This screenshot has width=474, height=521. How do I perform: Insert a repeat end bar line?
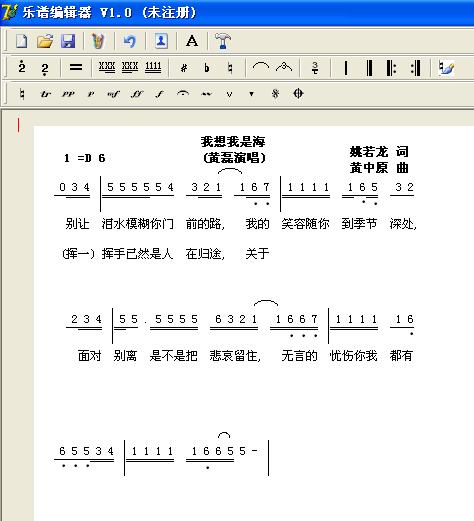tap(416, 68)
